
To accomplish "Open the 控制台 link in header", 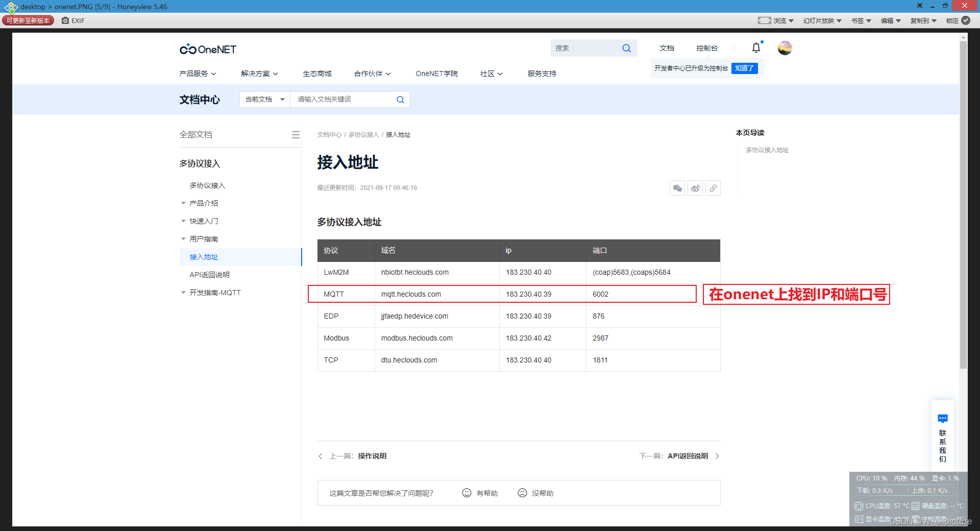I will click(707, 48).
